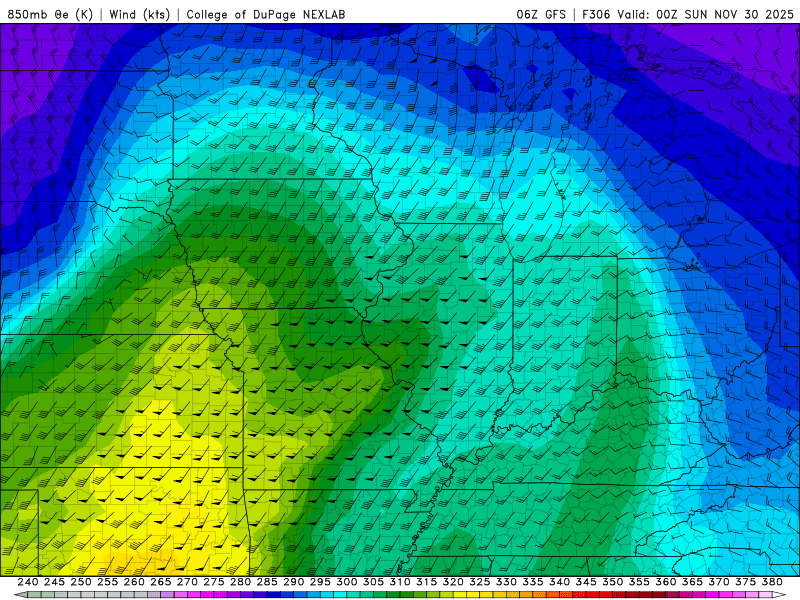This screenshot has width=800, height=600.
Task: Click 'Valid: 00Z SUN NOV 30 2025' text
Action: (705, 14)
